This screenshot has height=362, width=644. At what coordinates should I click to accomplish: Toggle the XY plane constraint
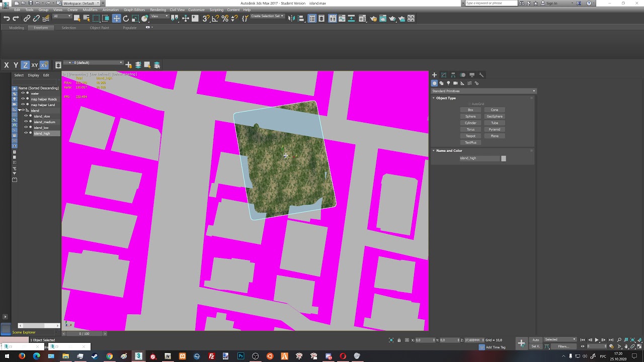coord(34,65)
